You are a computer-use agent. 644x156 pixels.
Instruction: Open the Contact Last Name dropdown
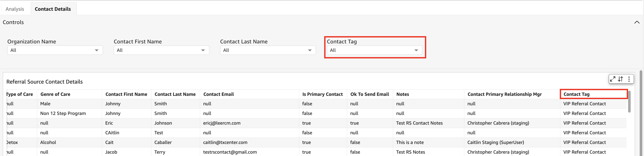tap(268, 50)
